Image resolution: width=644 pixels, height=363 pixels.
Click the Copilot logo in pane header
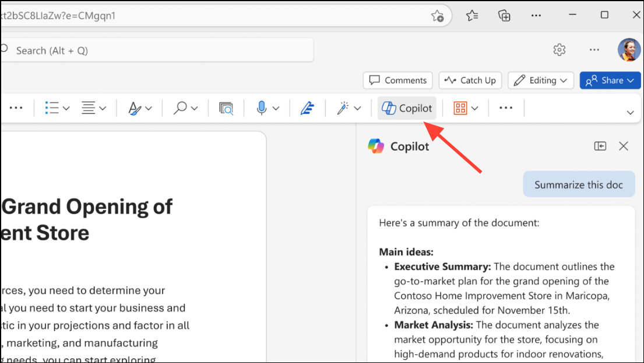[376, 146]
